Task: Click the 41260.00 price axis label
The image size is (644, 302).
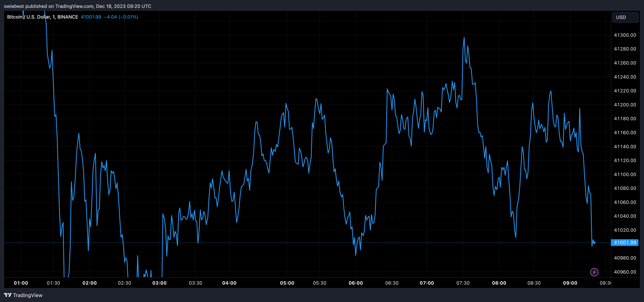Action: pos(625,63)
